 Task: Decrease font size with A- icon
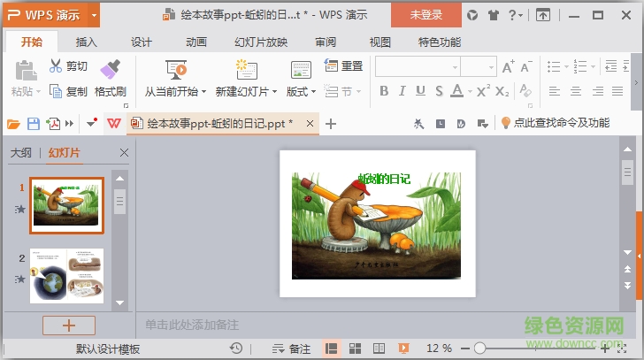point(525,66)
